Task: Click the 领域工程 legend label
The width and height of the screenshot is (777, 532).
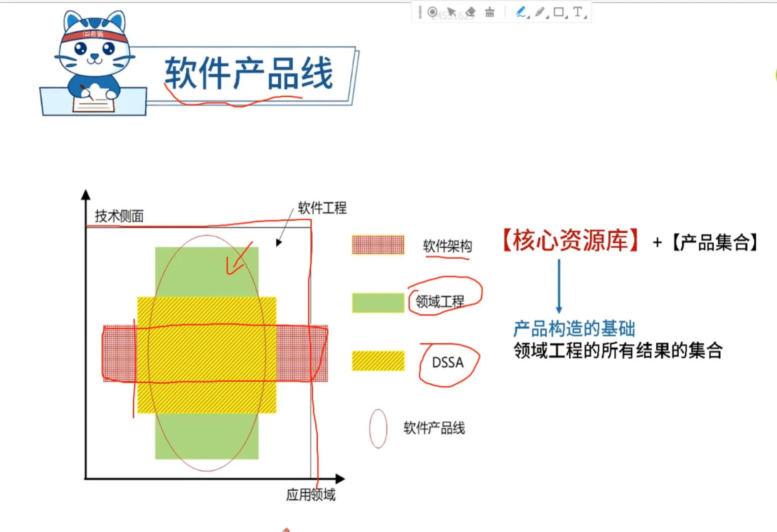Action: [x=440, y=301]
